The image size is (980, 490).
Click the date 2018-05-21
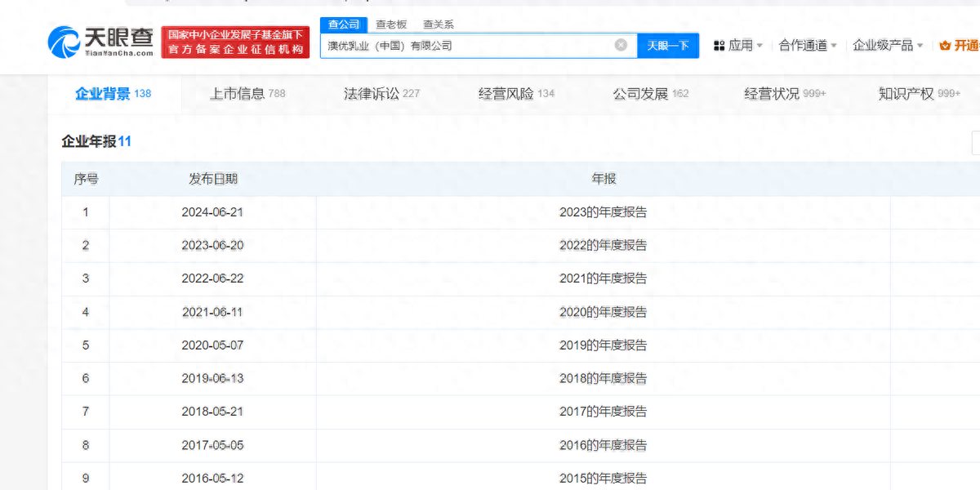(212, 412)
